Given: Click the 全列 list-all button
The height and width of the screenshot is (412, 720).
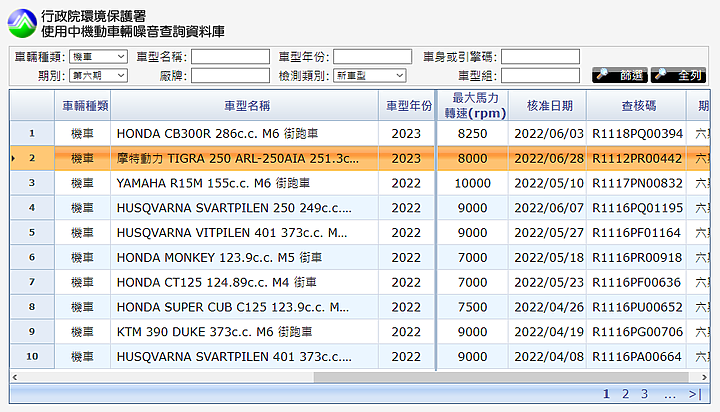Looking at the screenshot, I should tap(678, 75).
